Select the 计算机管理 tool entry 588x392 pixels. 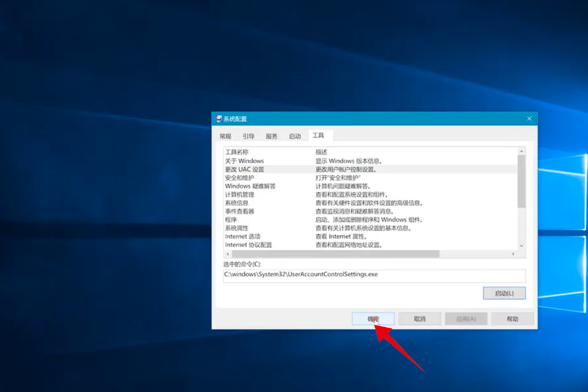tap(370, 194)
